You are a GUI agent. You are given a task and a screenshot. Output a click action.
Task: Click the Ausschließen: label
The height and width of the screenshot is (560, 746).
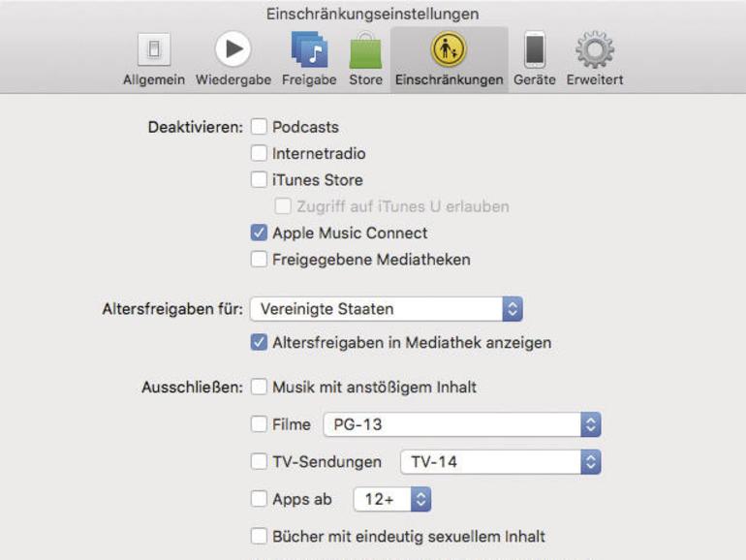(192, 388)
